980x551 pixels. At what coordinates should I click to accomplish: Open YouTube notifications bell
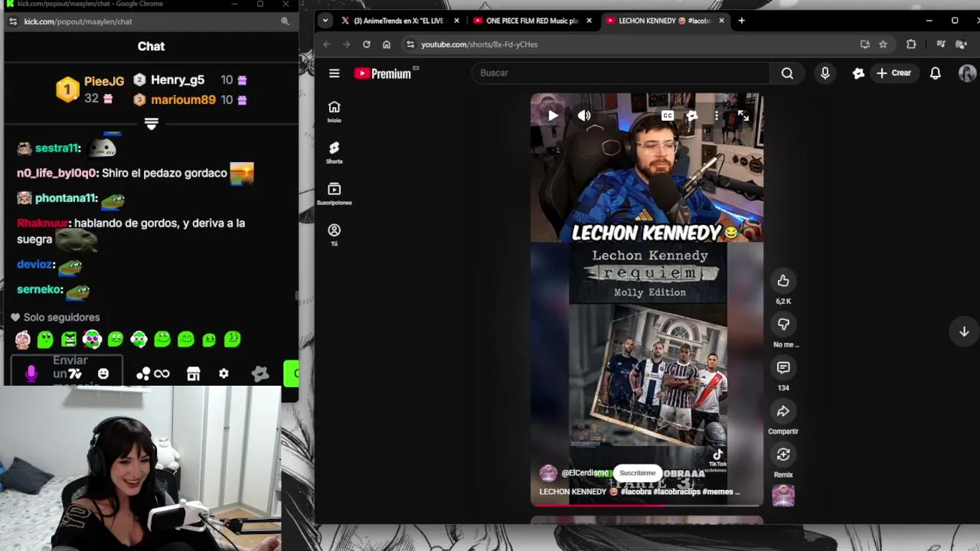coord(935,73)
